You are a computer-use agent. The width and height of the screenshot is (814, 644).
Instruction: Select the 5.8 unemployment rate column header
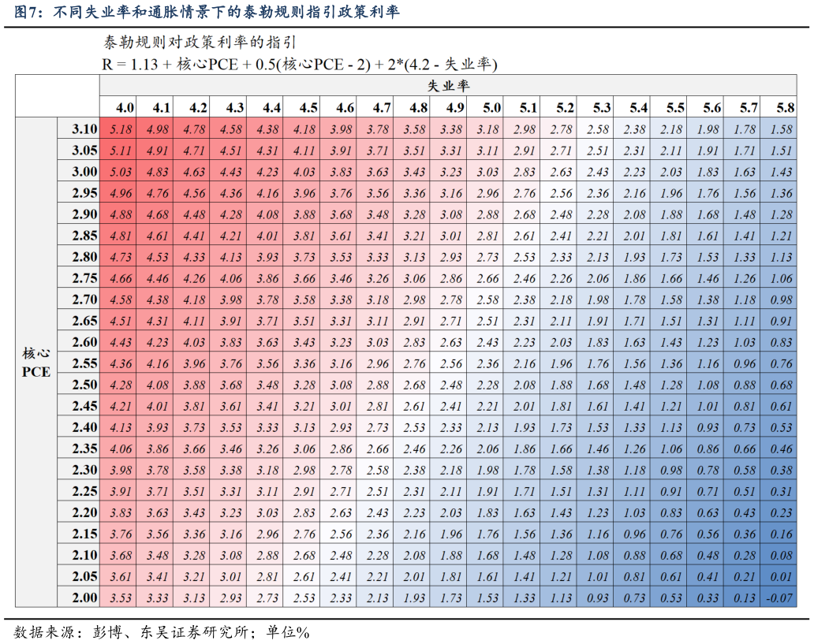[785, 108]
